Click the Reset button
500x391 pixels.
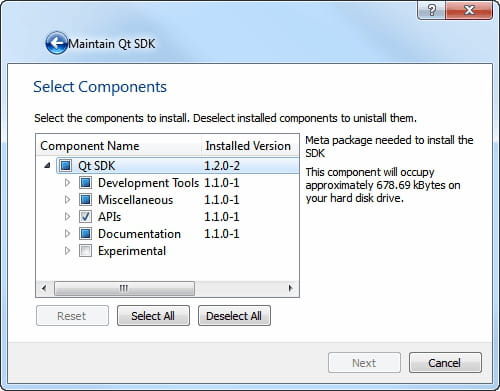tap(72, 316)
